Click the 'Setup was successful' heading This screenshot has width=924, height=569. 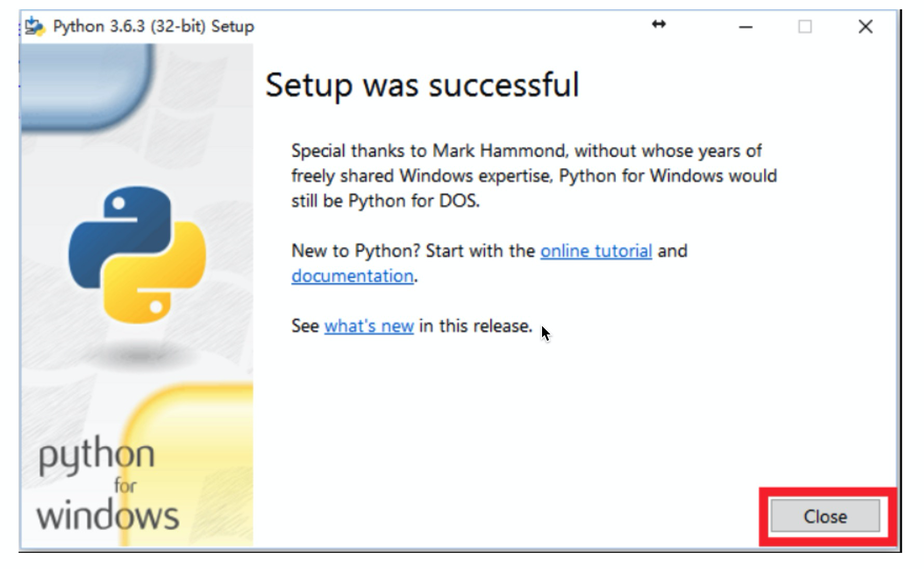(424, 84)
